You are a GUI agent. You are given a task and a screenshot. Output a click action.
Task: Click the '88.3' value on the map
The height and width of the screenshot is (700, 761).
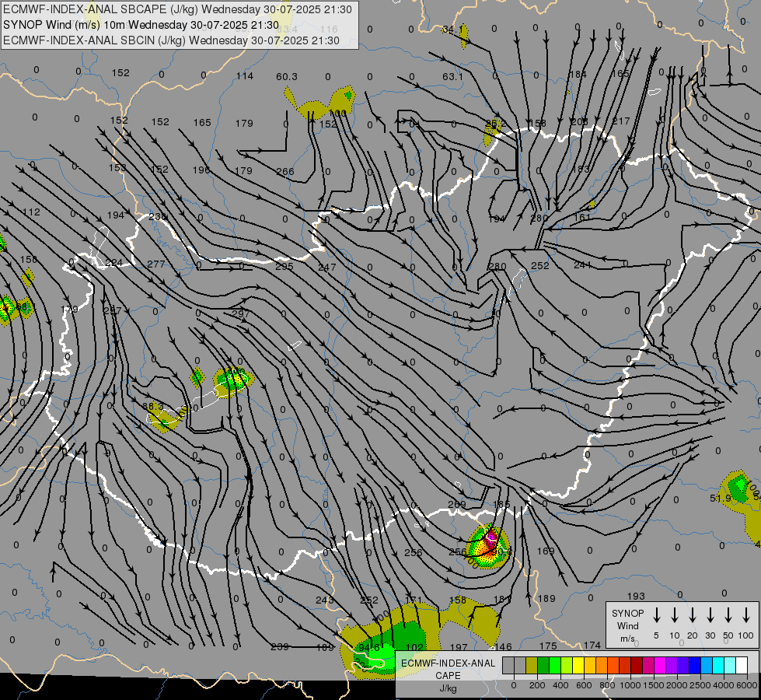(153, 406)
